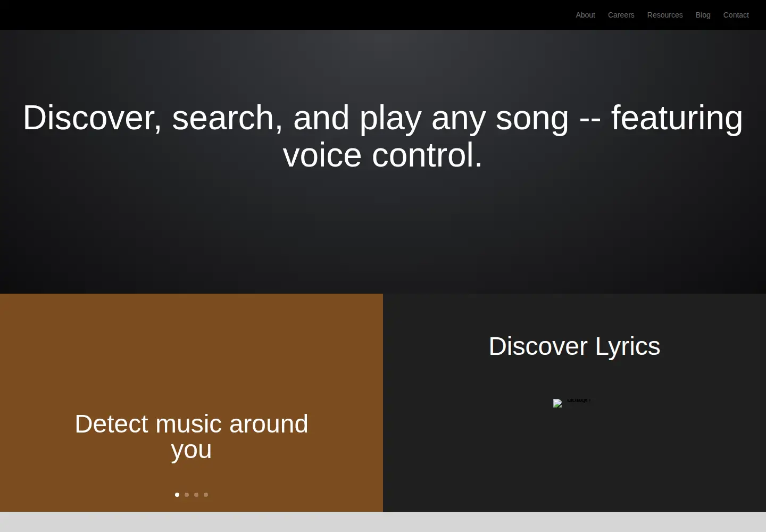Jump to the third carousel slide dot
766x532 pixels.
(x=196, y=495)
